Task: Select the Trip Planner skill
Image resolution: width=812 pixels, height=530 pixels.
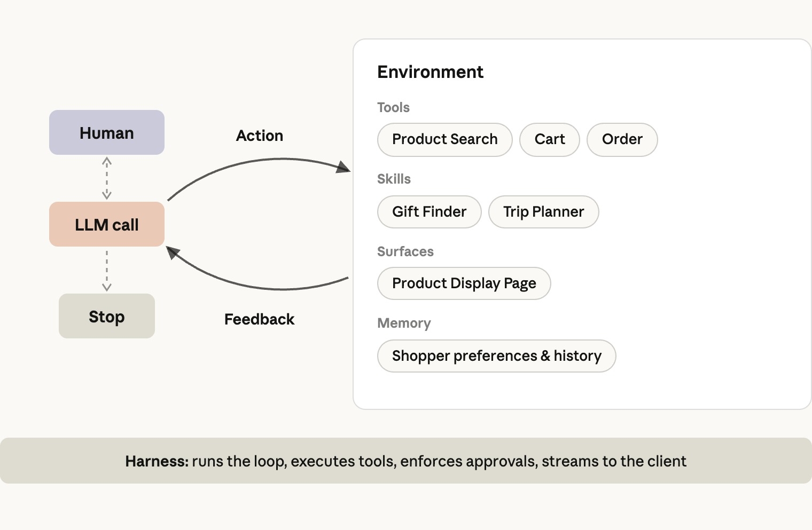Action: (544, 212)
